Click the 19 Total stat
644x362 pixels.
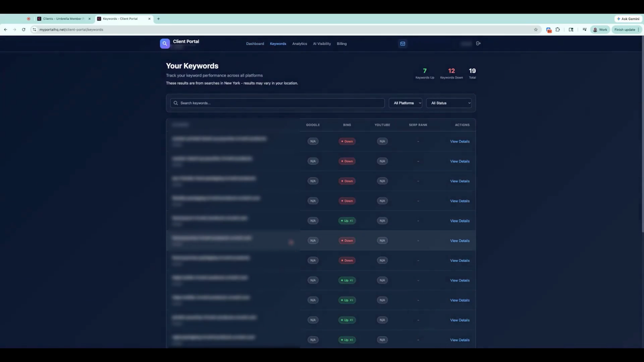pyautogui.click(x=472, y=74)
